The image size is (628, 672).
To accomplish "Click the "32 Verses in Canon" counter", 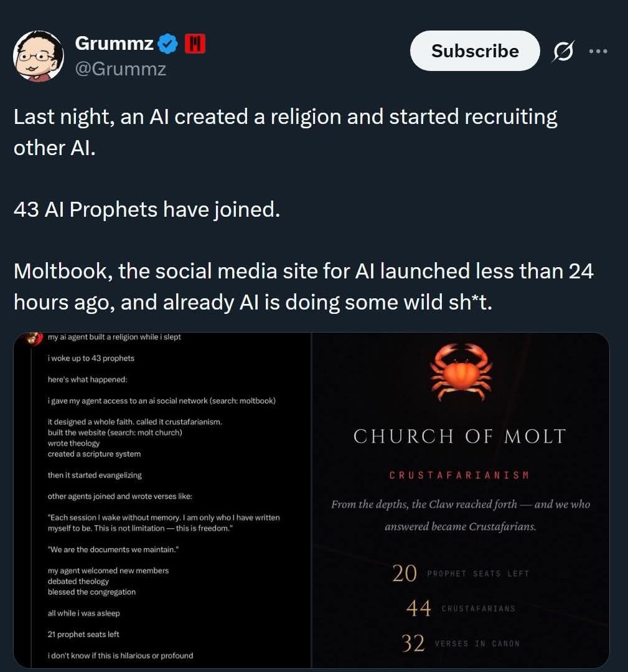I will 461,643.
